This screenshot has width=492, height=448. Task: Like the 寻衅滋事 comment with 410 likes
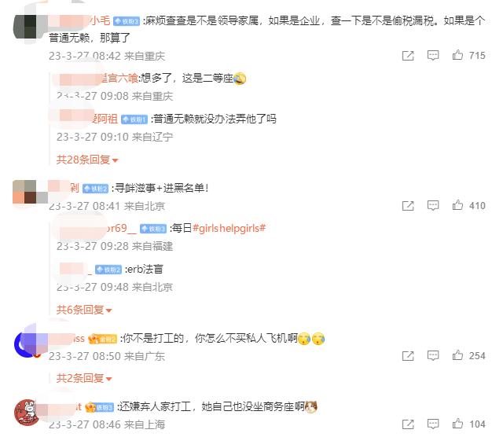457,205
